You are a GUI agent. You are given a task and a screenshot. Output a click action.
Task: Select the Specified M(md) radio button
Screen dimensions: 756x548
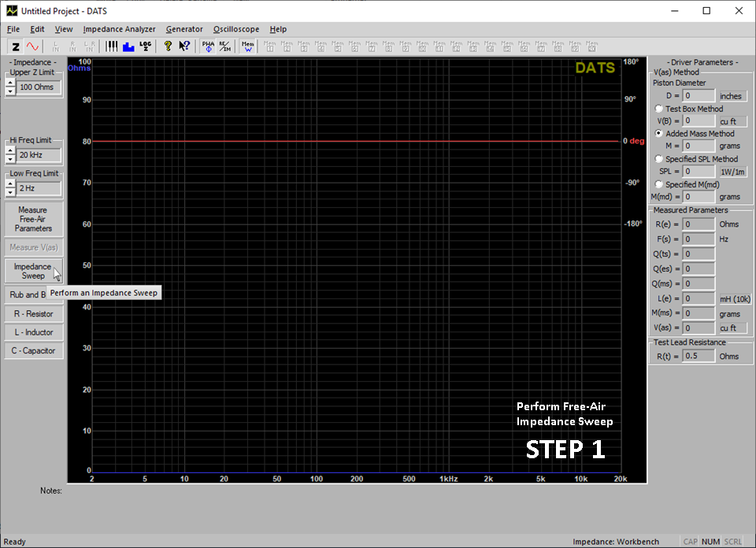pos(658,184)
